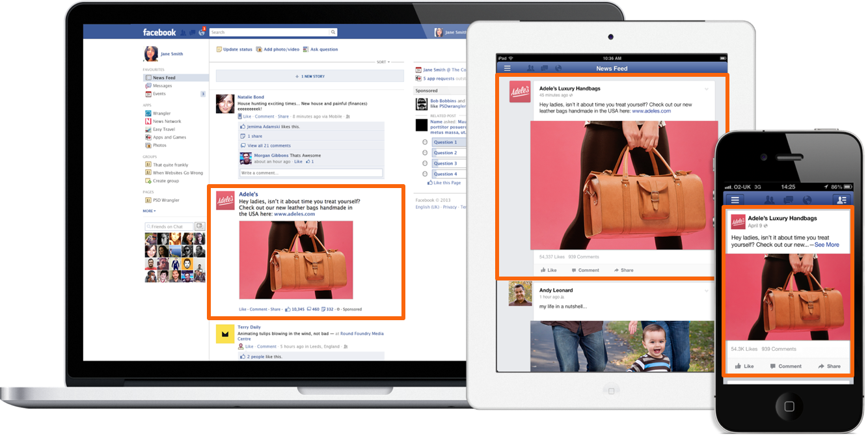Click the Write a comment field
The width and height of the screenshot is (868, 436).
[x=311, y=172]
